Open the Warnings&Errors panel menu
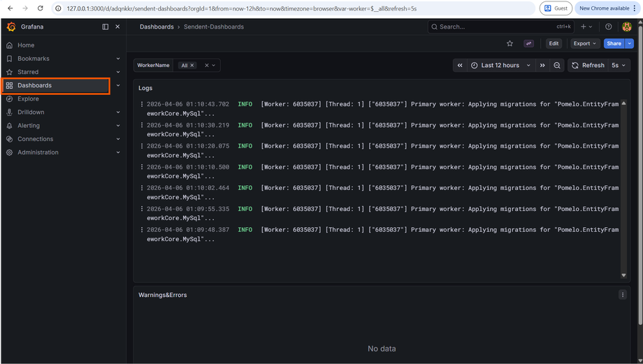Viewport: 643px width, 364px height. [623, 295]
